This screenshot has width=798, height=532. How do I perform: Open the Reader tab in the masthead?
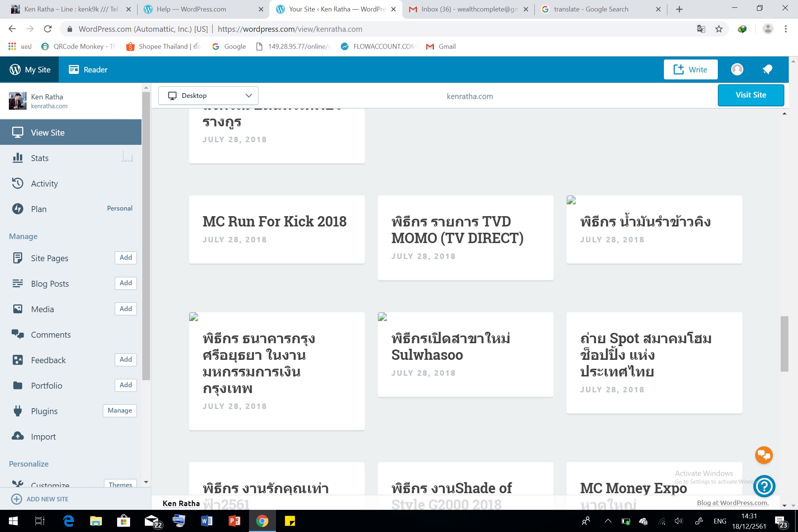click(88, 69)
